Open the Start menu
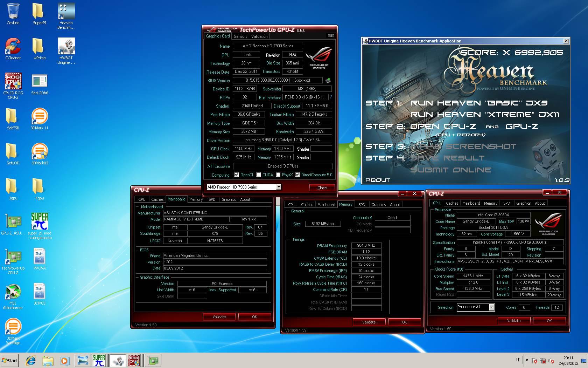 [x=10, y=360]
